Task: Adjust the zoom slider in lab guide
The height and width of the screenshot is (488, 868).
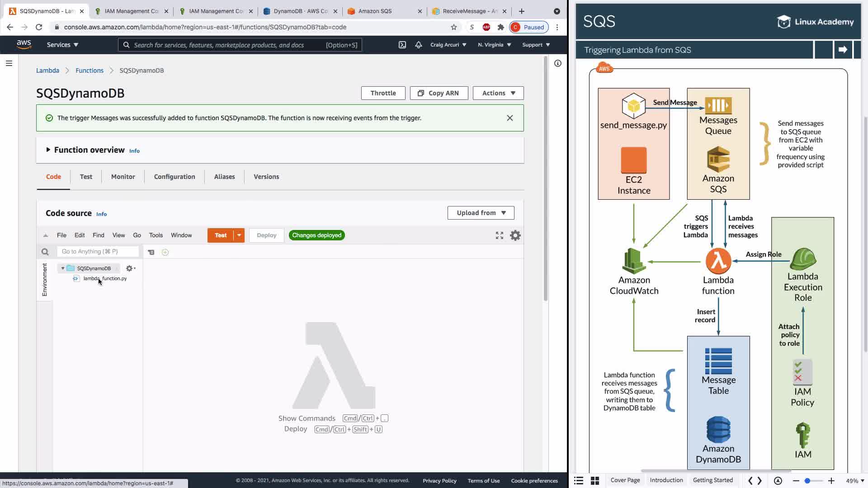Action: tap(807, 481)
